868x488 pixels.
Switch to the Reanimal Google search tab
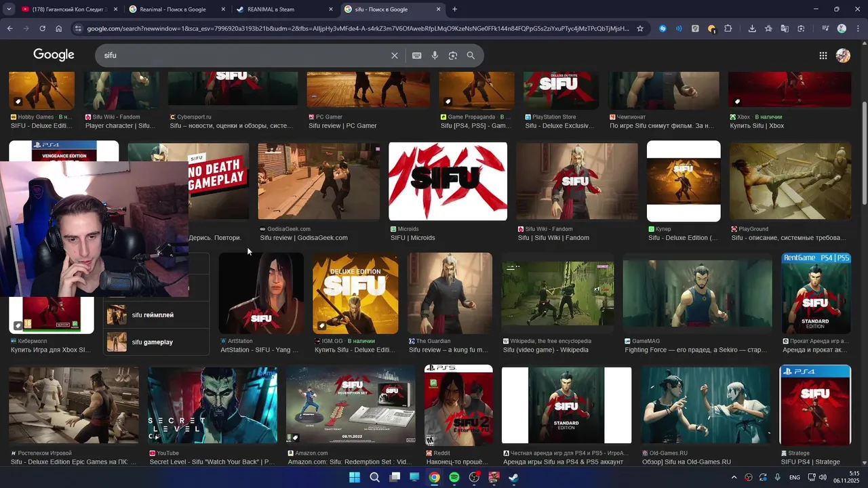(176, 9)
